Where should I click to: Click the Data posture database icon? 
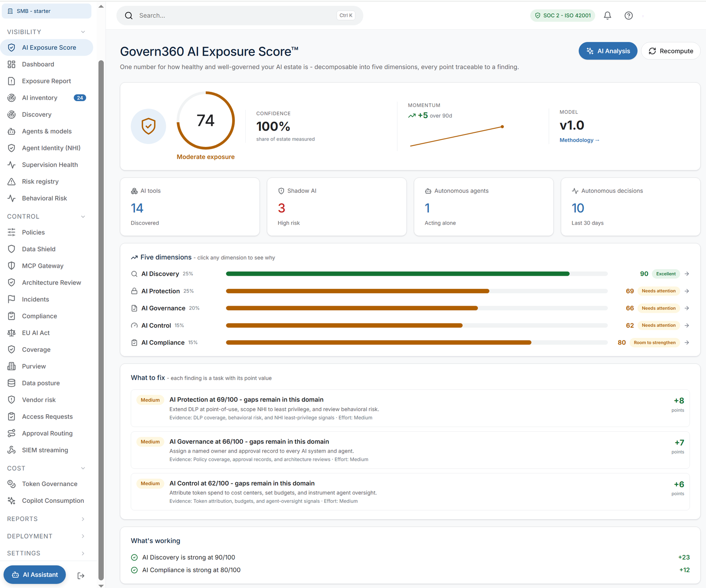11,383
